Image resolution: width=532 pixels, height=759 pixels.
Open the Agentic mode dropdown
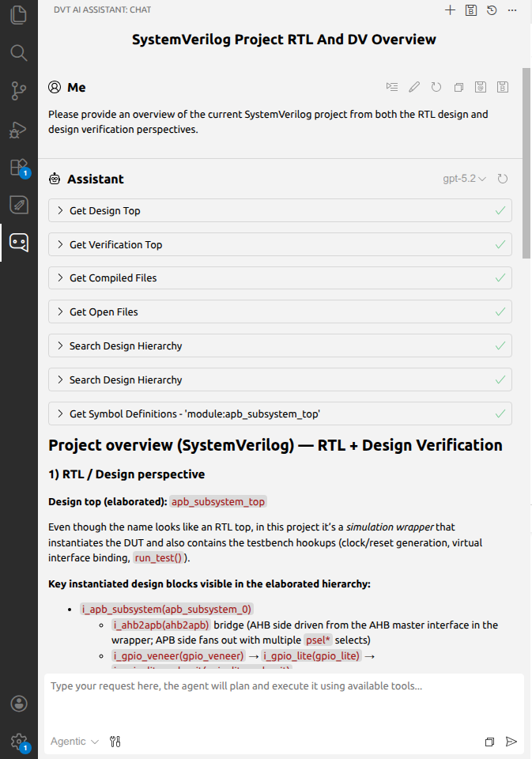coord(74,742)
